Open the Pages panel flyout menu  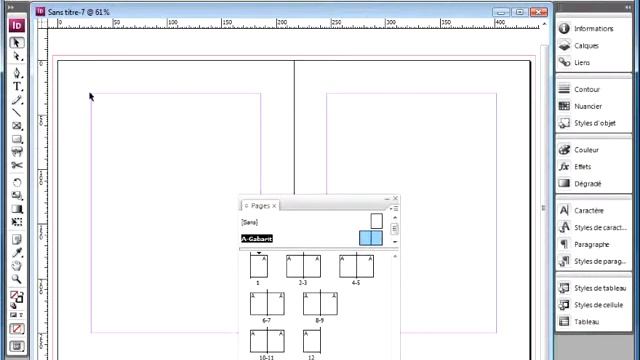(394, 209)
